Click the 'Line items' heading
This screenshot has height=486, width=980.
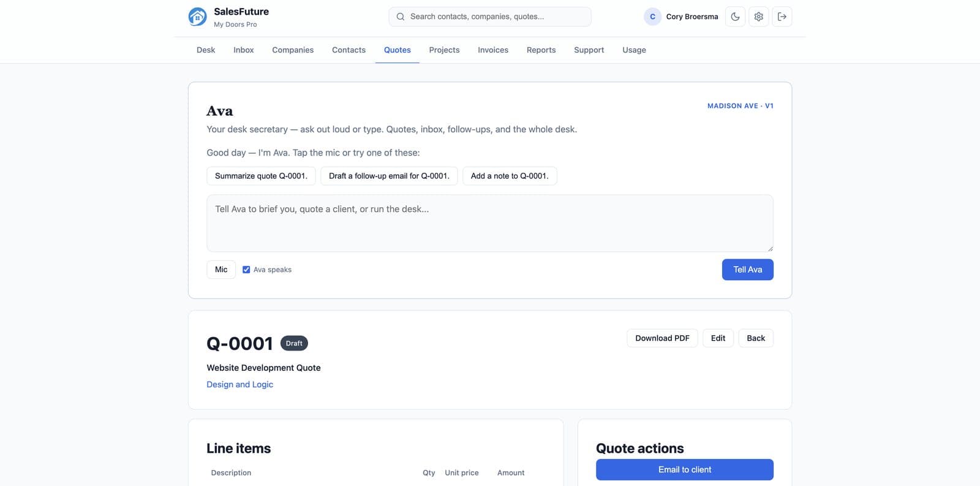coord(238,448)
